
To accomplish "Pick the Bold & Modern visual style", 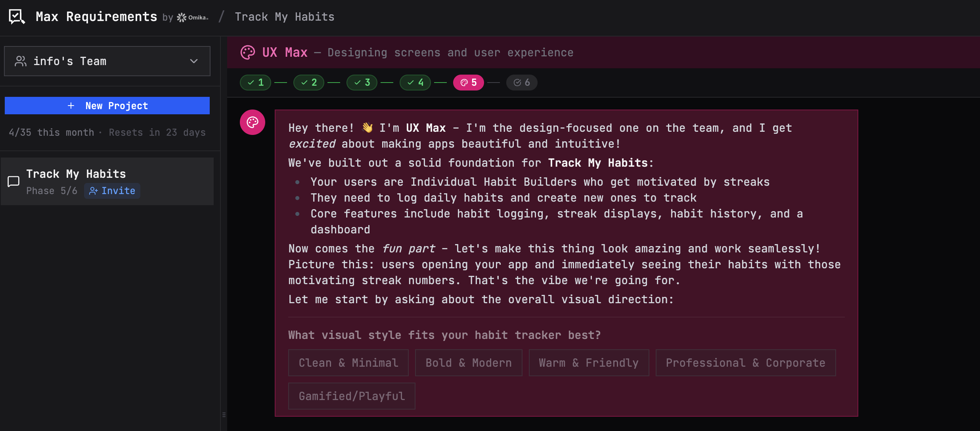I will (468, 363).
